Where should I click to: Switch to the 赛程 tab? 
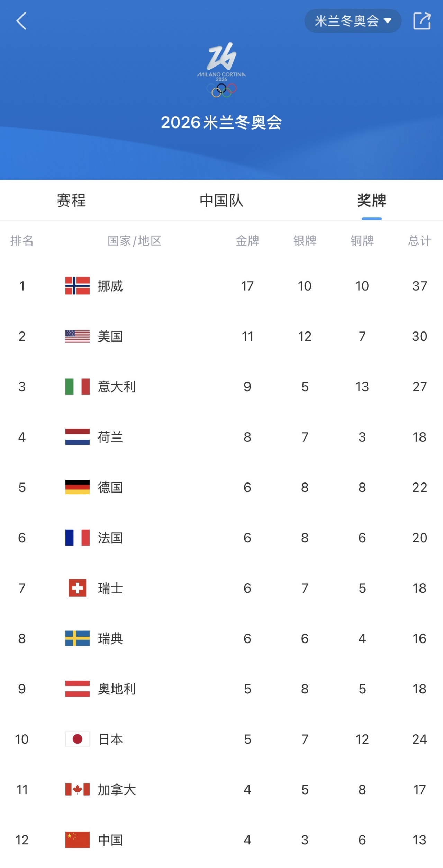71,201
